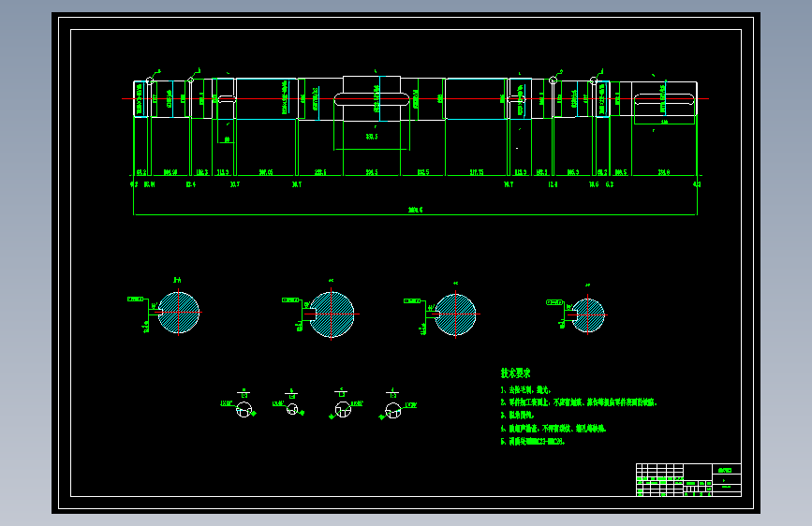Click the overall shaft length dimension value
Screen dimensions: 812x526
tap(415, 210)
